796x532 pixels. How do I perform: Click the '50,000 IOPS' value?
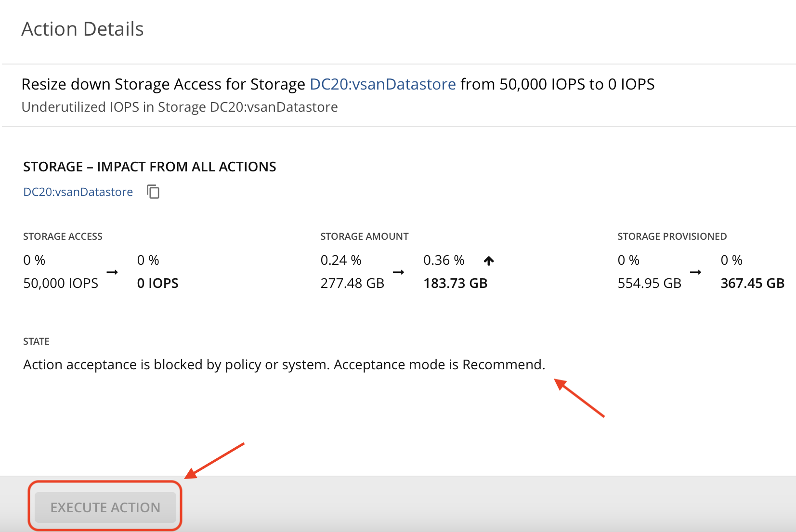pos(61,283)
